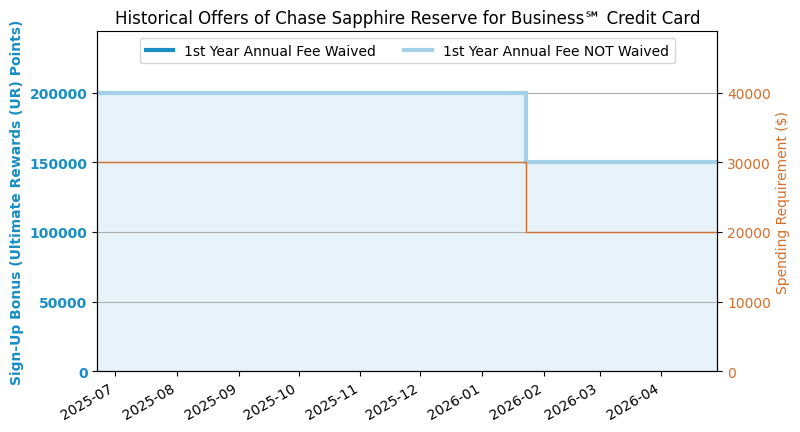Viewport: 800px width, 432px height.
Task: Click the Spending Requirement right axis title
Action: [x=782, y=202]
